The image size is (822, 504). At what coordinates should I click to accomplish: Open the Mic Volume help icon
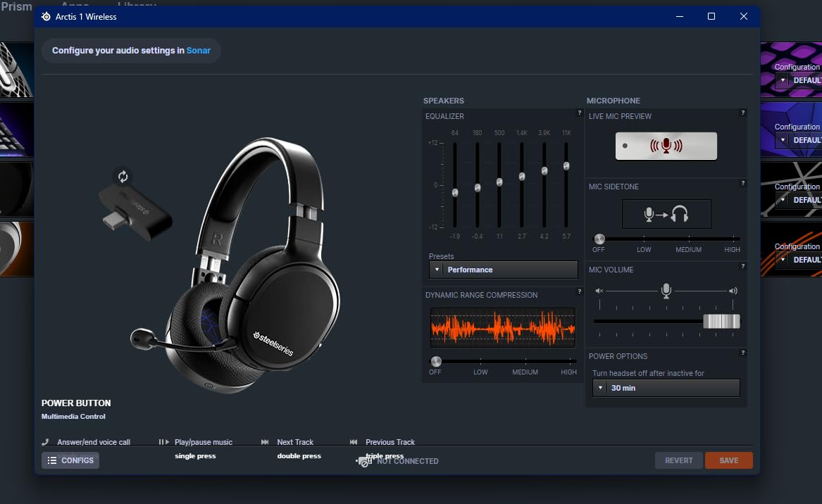743,266
